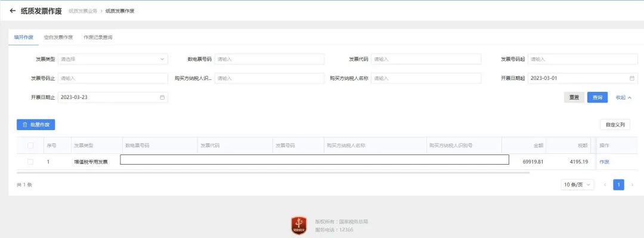The image size is (644, 238).
Task: Collapse filters using 收起 chevron
Action: pos(630,97)
